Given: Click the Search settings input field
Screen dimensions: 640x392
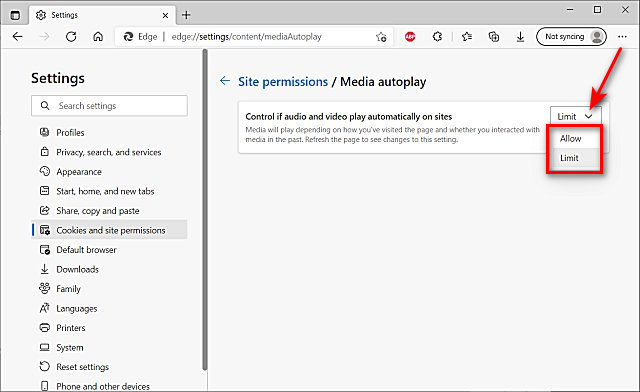Looking at the screenshot, I should click(x=109, y=106).
